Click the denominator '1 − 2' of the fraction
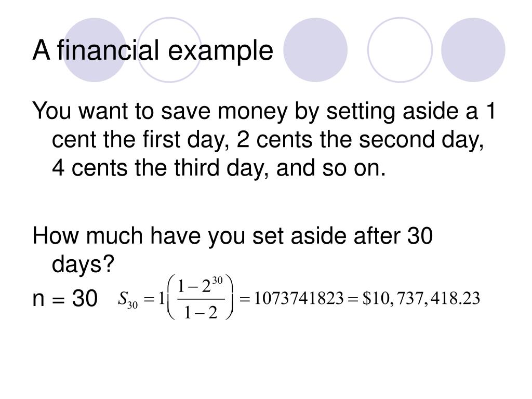 tap(200, 312)
